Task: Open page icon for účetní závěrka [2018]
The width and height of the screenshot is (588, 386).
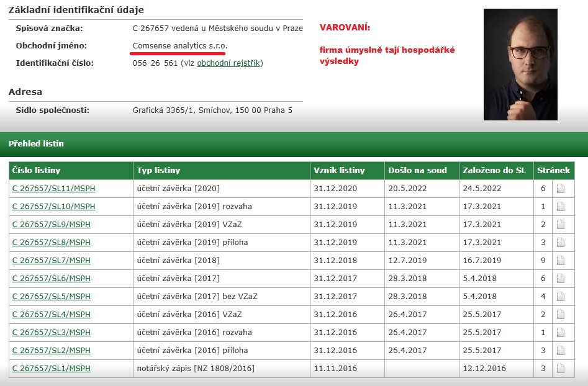Action: tap(561, 261)
